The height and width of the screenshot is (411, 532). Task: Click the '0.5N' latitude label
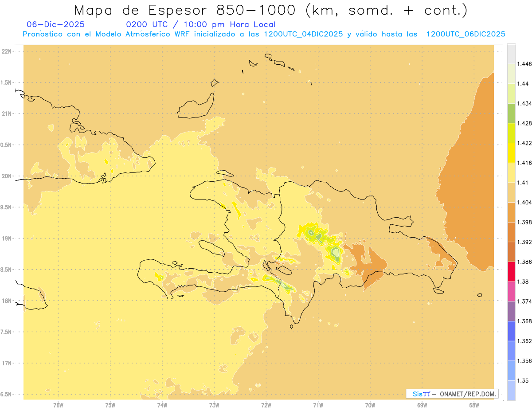click(5, 145)
